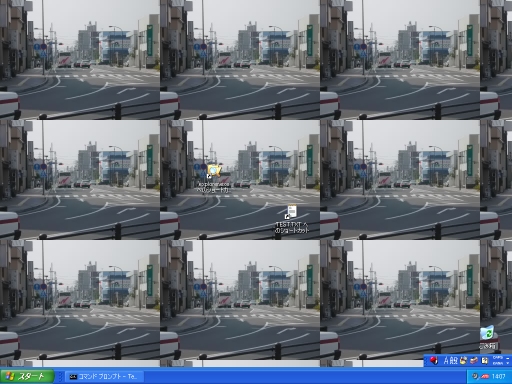Viewport: 512px width, 384px height.
Task: Open the スタート (Start) menu
Action: click(x=27, y=377)
